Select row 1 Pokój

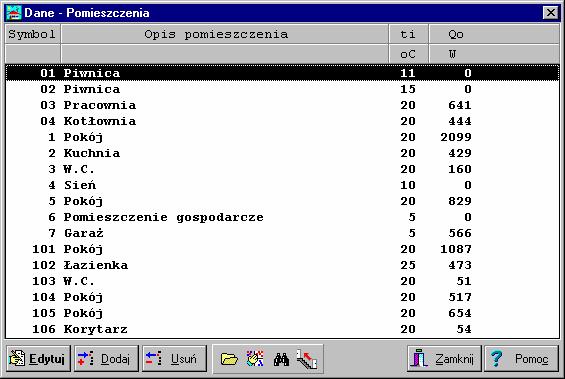pyautogui.click(x=282, y=137)
